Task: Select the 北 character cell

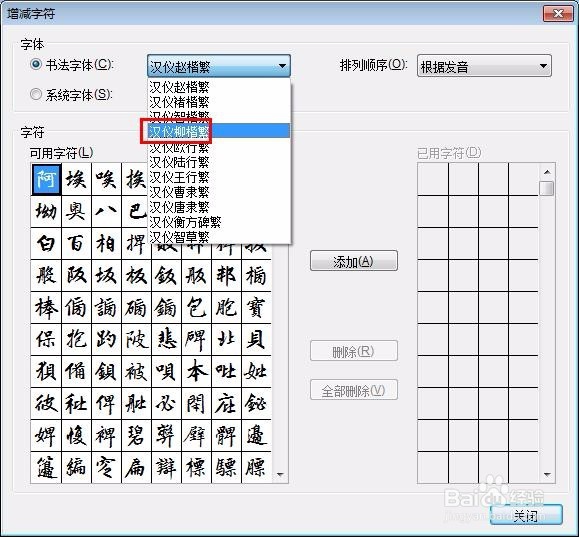Action: pyautogui.click(x=226, y=339)
